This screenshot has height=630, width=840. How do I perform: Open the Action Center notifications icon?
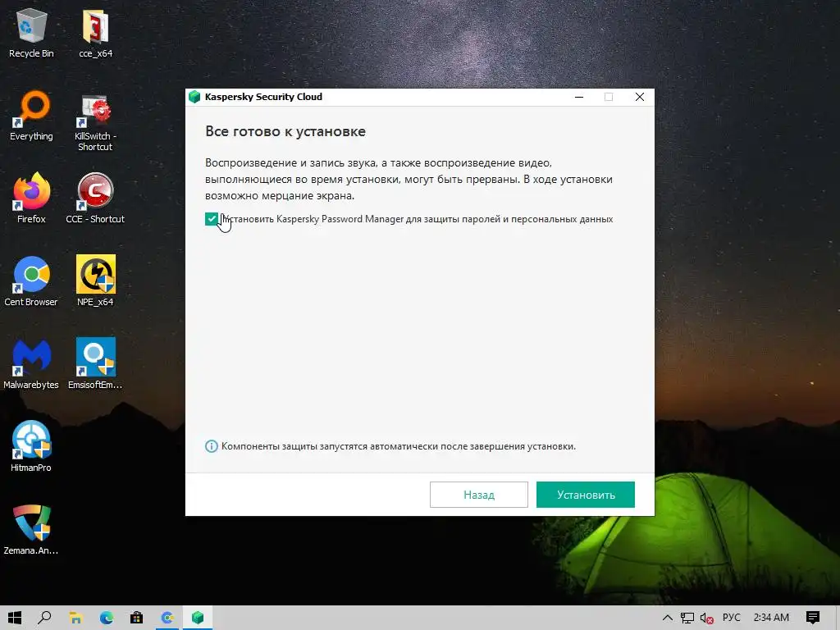(813, 618)
